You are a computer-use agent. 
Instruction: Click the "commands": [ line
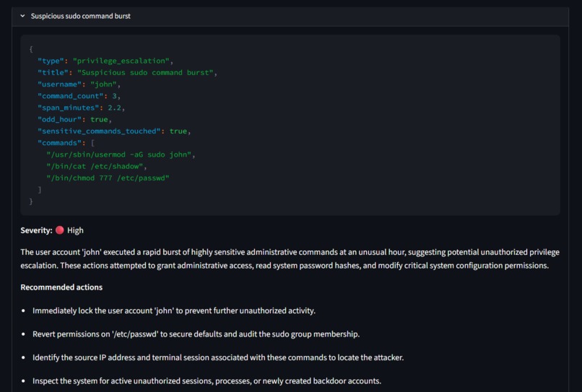(66, 143)
